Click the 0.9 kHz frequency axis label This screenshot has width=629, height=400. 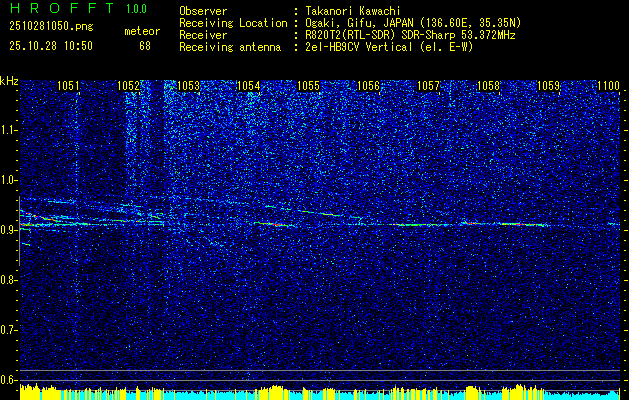pos(8,230)
